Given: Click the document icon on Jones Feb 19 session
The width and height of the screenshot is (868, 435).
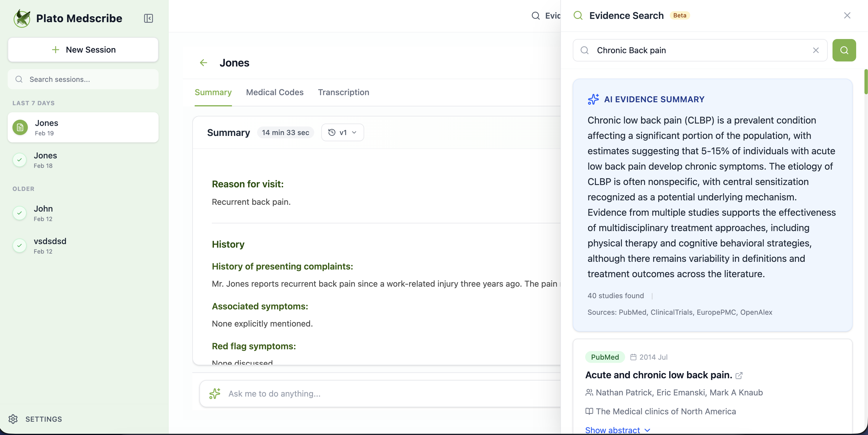Looking at the screenshot, I should pos(20,127).
